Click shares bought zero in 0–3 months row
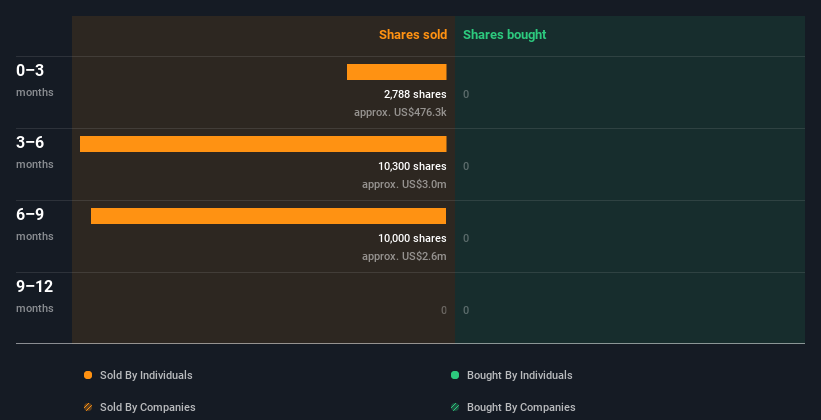Viewport: 821px width, 420px height. tap(466, 94)
